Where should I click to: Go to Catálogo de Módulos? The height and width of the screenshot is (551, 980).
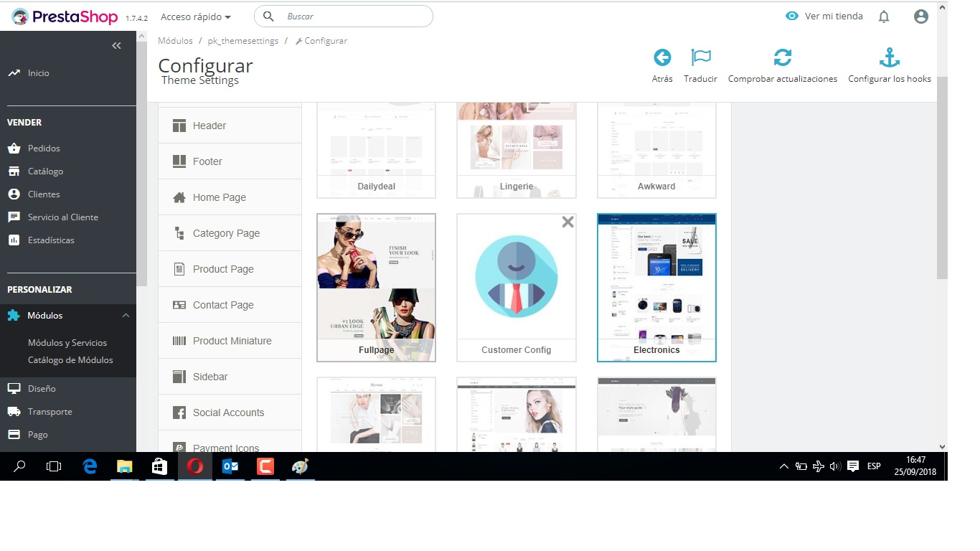[x=70, y=360]
